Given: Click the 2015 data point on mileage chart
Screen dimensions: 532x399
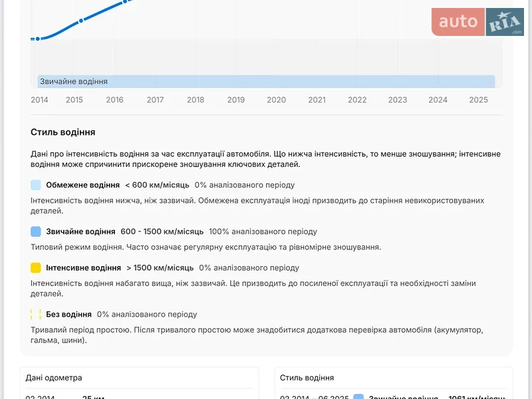Looking at the screenshot, I should click(x=80, y=21).
